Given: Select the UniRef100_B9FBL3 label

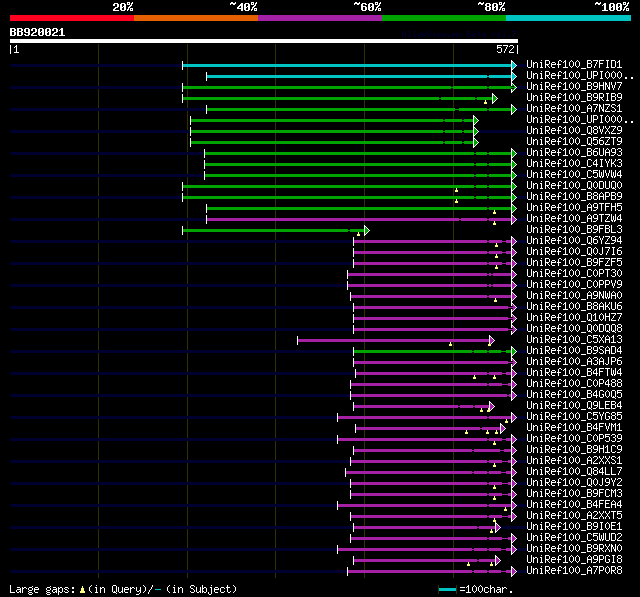Looking at the screenshot, I should pos(574,230).
